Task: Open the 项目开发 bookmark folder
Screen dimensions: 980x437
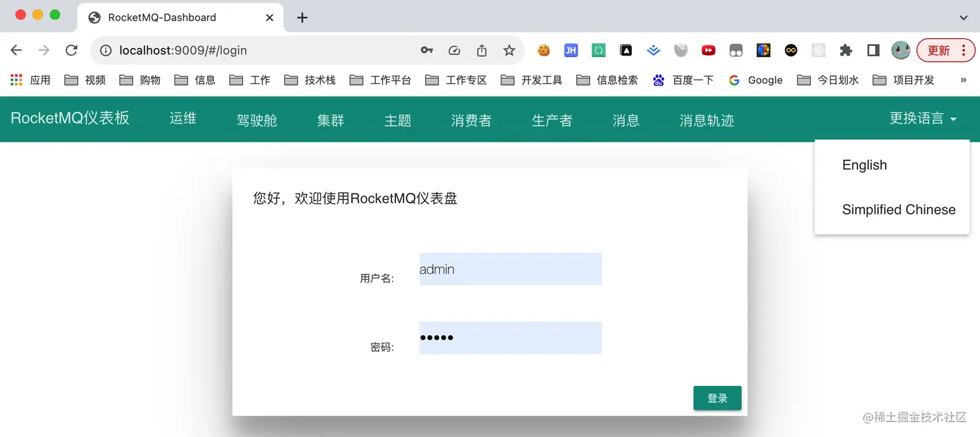Action: 904,80
